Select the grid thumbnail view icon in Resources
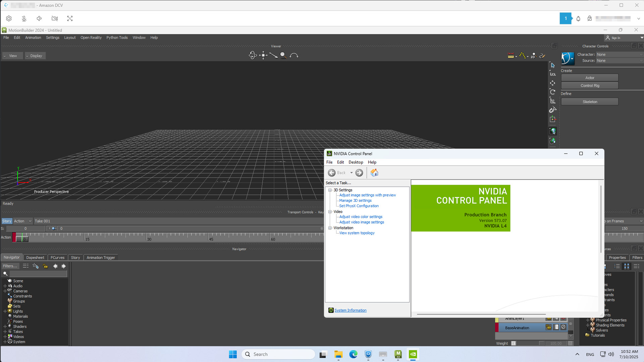The height and width of the screenshot is (362, 644). [x=627, y=266]
